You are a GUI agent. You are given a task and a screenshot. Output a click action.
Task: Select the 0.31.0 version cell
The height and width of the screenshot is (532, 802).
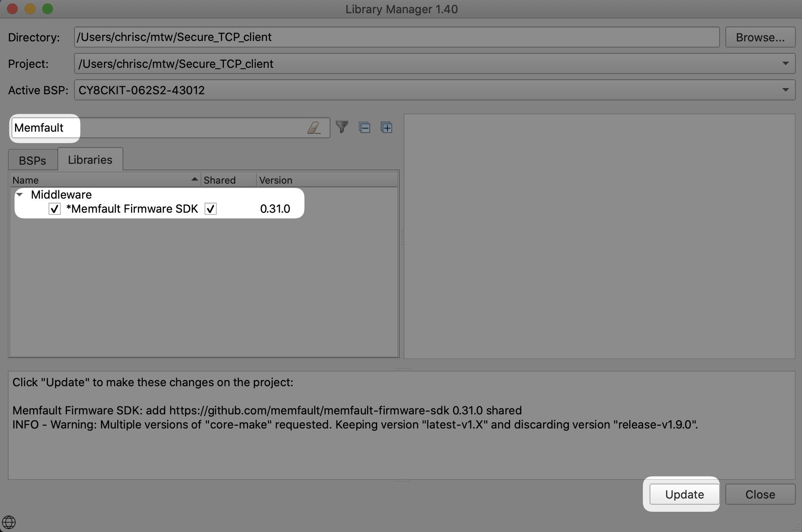click(275, 209)
